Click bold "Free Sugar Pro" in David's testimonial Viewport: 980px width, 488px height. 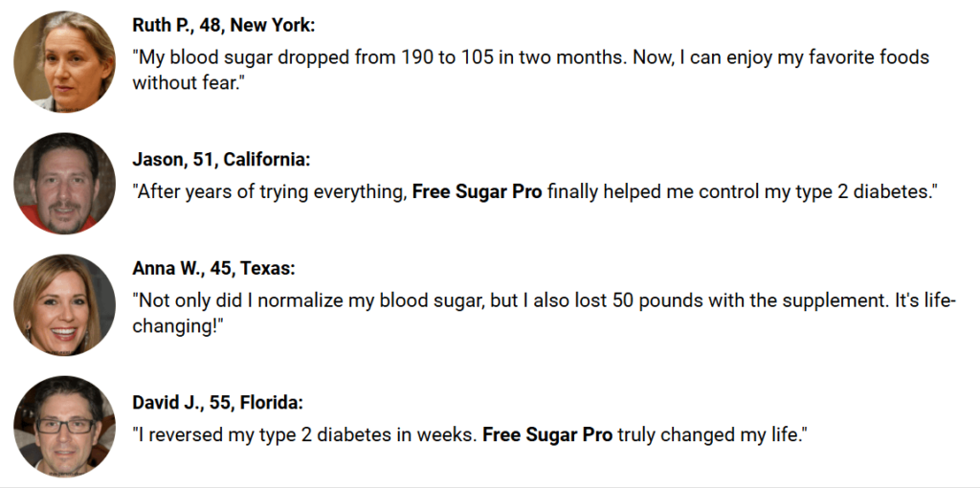547,434
